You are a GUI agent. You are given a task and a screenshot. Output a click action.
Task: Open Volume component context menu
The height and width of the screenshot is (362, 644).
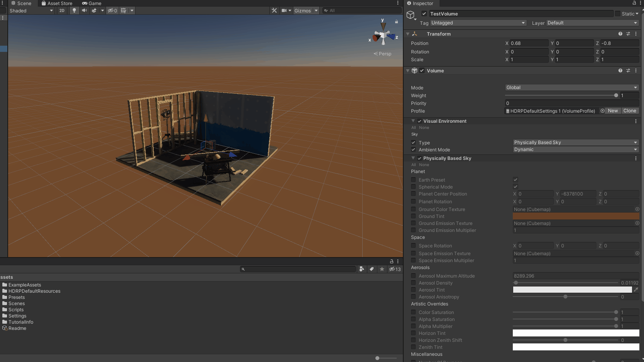point(636,70)
